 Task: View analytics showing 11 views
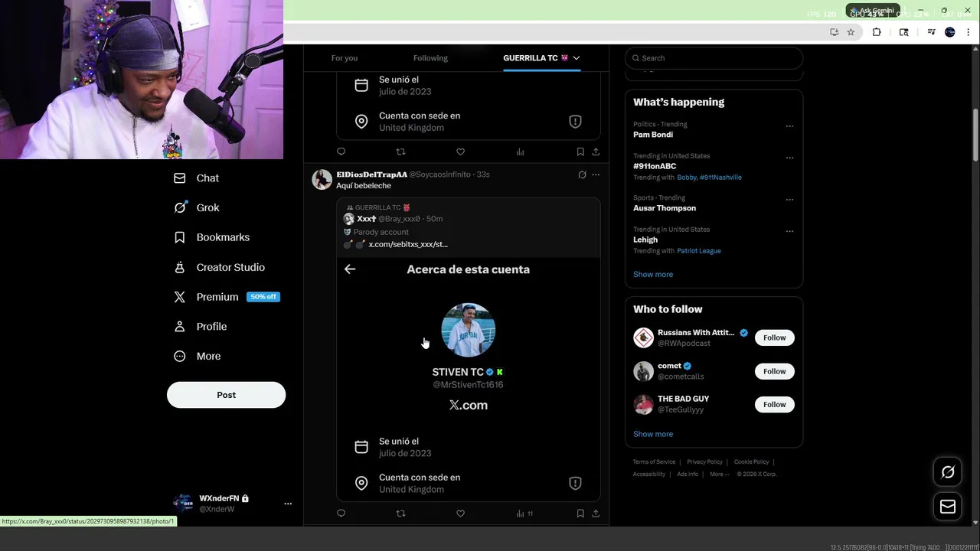tap(524, 514)
